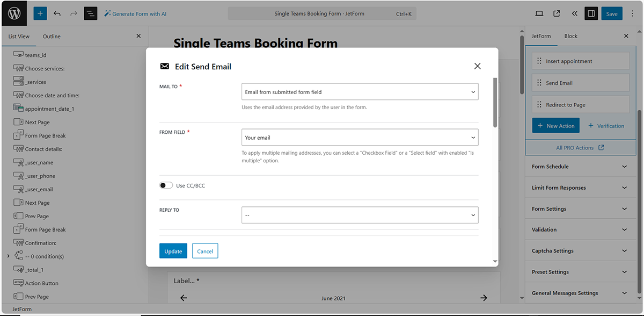
Task: Grab the Insert appointment drag handle
Action: click(539, 61)
